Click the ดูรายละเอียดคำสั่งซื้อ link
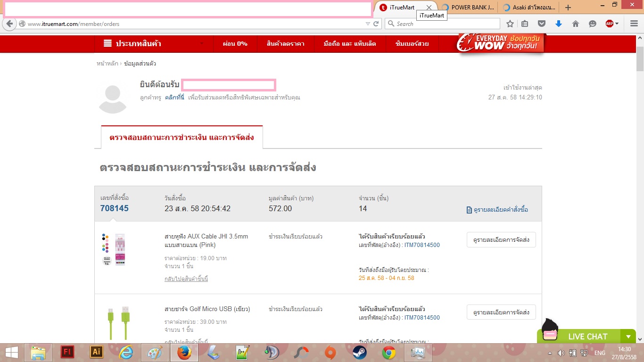The width and height of the screenshot is (644, 362). point(501,210)
